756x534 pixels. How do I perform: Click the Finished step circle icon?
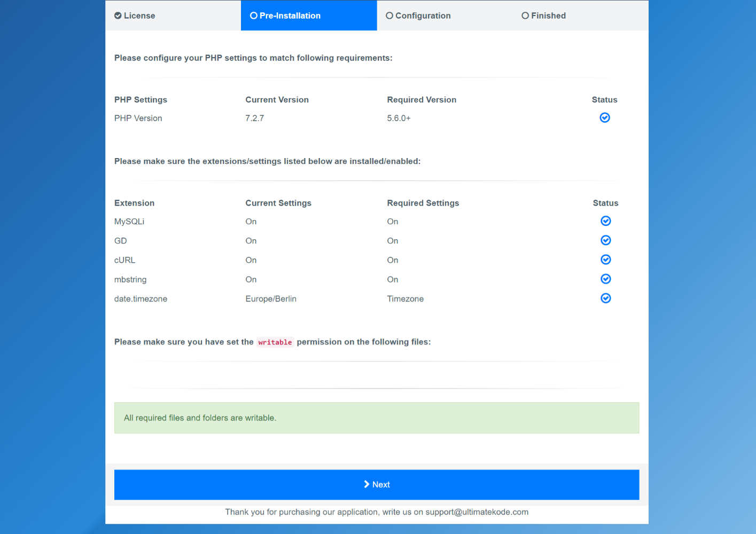click(525, 15)
